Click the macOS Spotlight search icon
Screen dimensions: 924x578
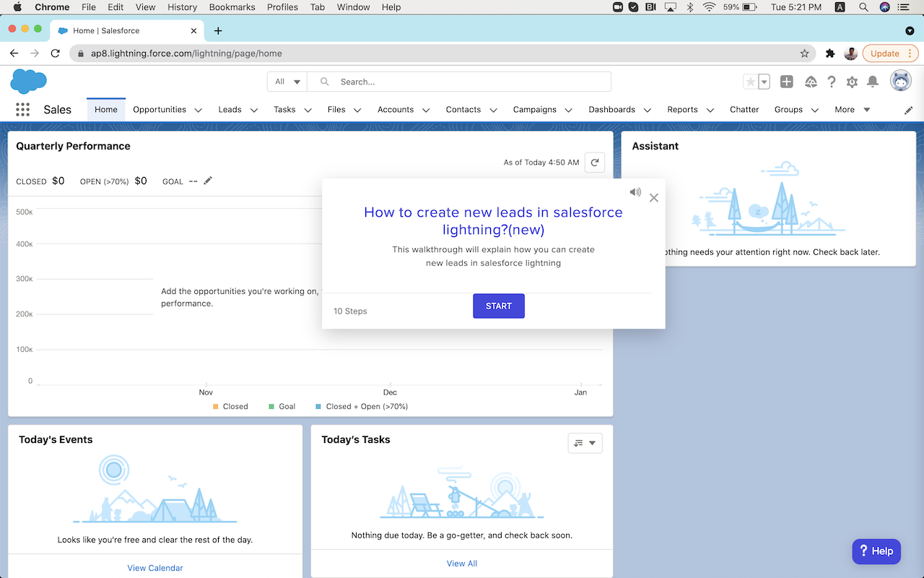click(863, 7)
